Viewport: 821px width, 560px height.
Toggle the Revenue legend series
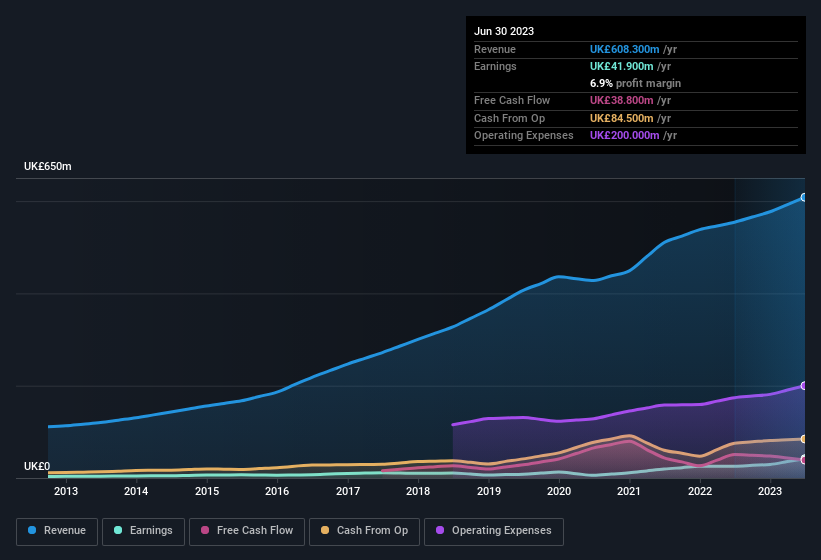click(x=57, y=530)
